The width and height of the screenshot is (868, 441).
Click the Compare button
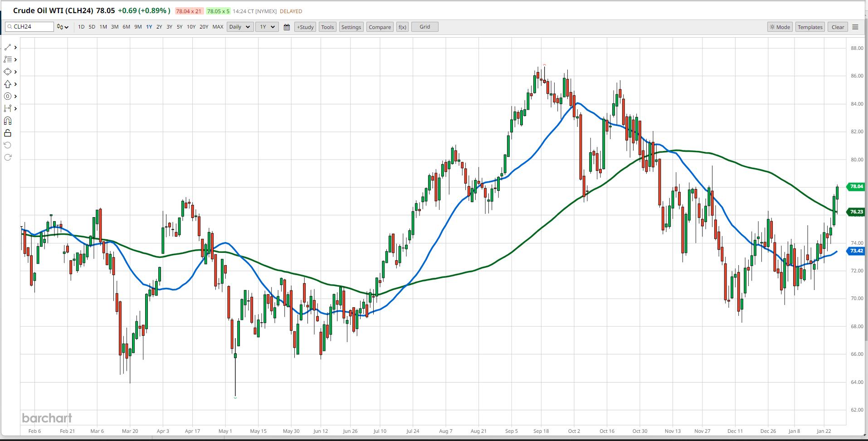(x=380, y=27)
